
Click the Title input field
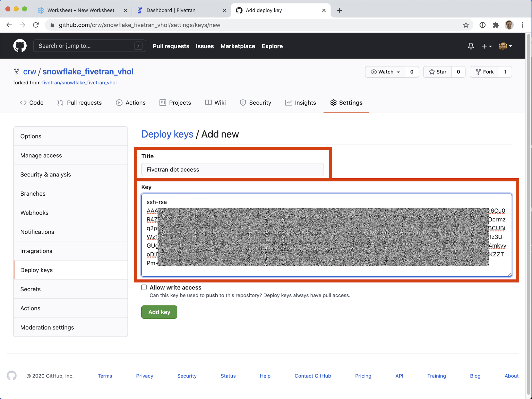coord(232,170)
